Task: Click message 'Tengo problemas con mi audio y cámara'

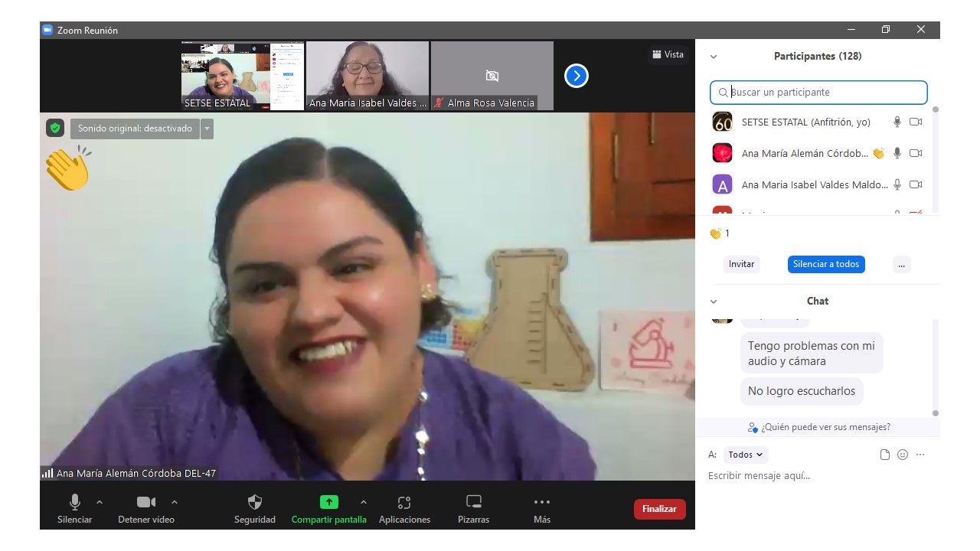Action: pyautogui.click(x=812, y=353)
